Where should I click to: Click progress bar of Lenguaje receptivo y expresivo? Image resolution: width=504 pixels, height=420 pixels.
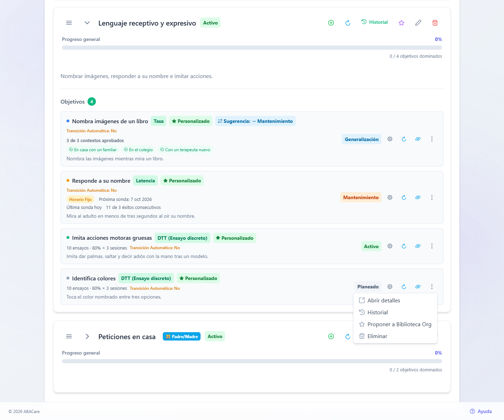coord(252,48)
